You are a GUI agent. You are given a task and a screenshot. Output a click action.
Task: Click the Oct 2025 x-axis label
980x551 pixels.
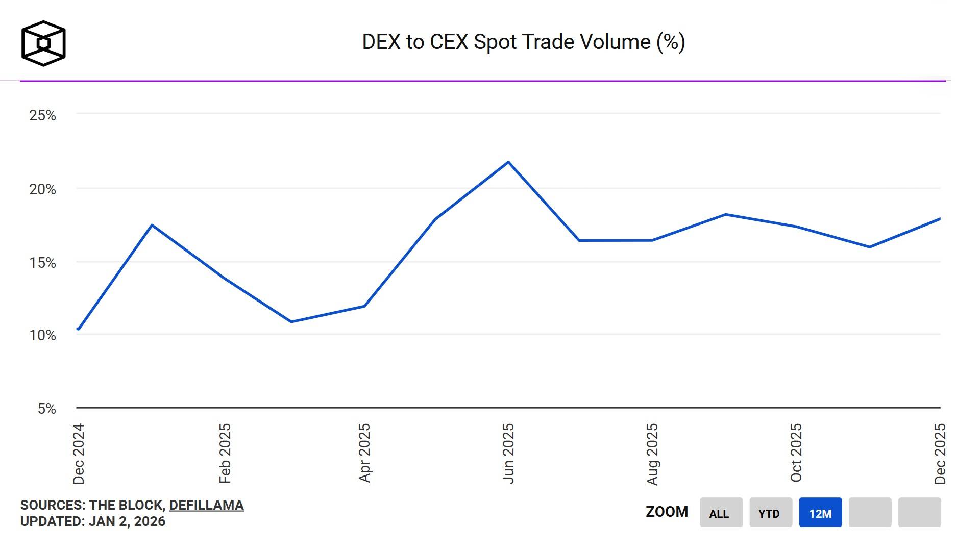tap(796, 453)
